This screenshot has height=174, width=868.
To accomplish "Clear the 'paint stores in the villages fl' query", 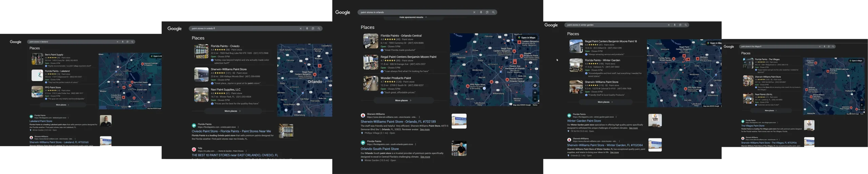I will [x=820, y=46].
